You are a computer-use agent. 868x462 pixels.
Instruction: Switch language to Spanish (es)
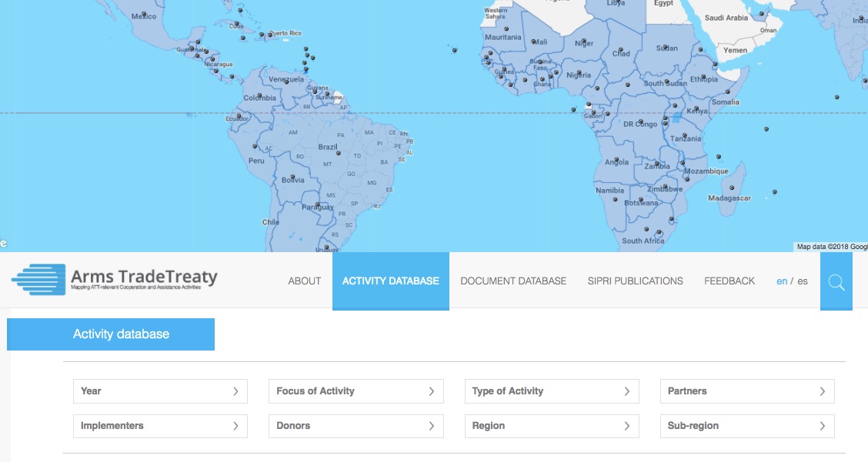(803, 281)
